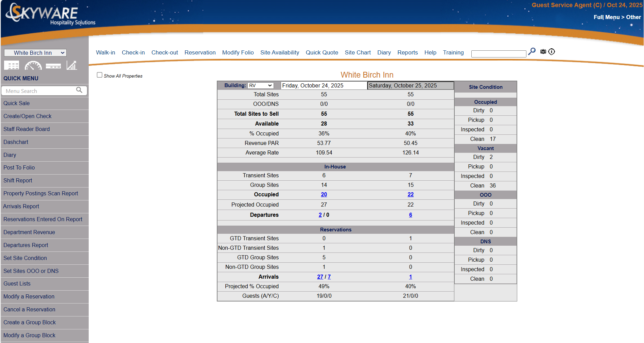
Task: Expand the Building RV dropdown
Action: pos(260,86)
